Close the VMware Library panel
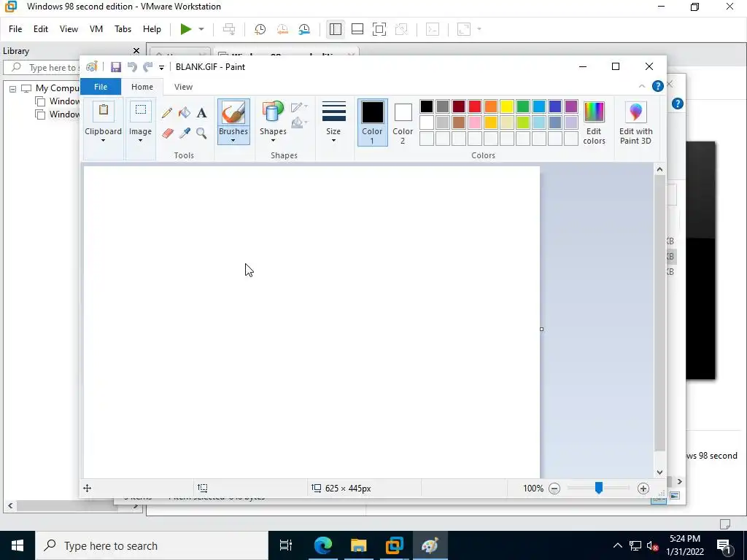The height and width of the screenshot is (560, 747). pyautogui.click(x=136, y=51)
